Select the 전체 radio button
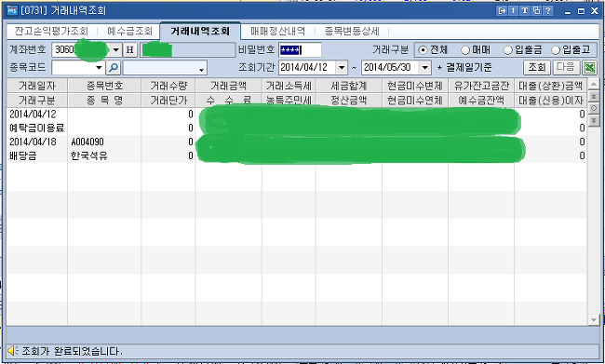Viewport: 605px width, 364px height. tap(423, 50)
